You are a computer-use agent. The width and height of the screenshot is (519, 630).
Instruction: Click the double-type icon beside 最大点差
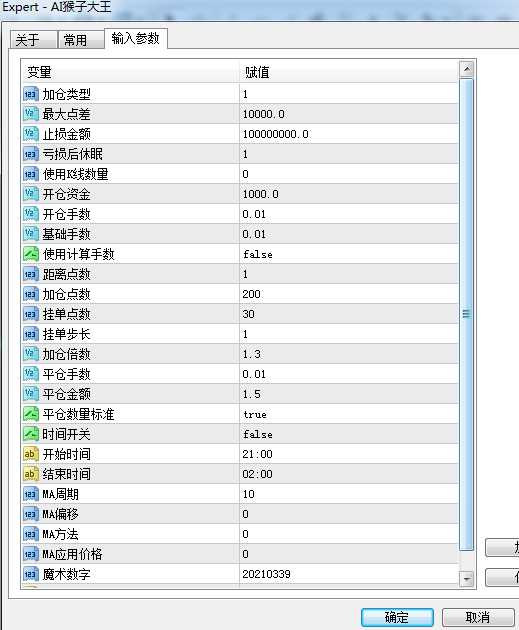[31, 114]
